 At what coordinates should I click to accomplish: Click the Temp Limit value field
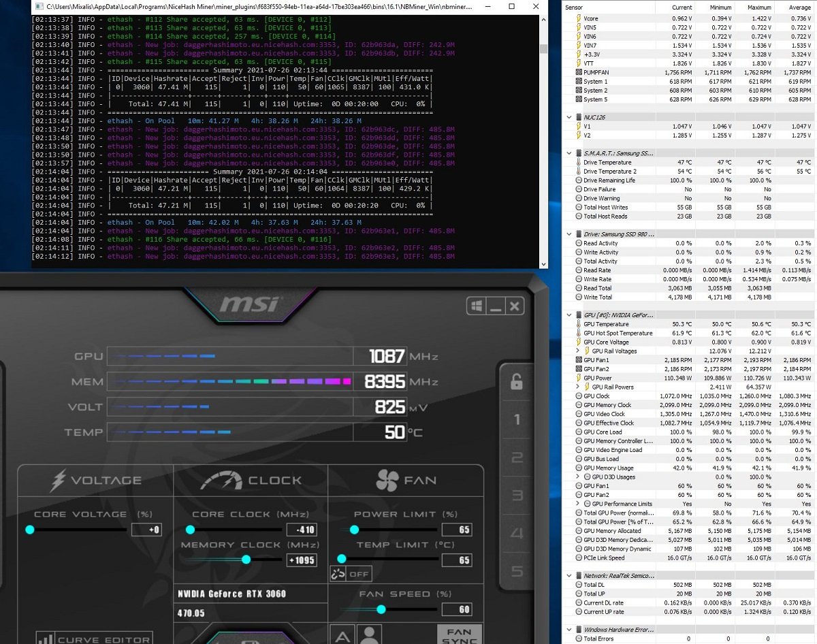tap(457, 560)
